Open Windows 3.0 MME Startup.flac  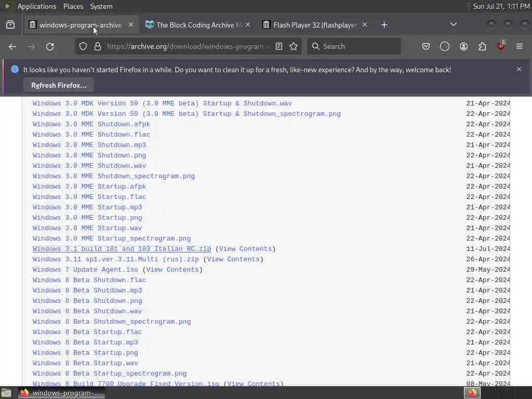[x=89, y=197]
